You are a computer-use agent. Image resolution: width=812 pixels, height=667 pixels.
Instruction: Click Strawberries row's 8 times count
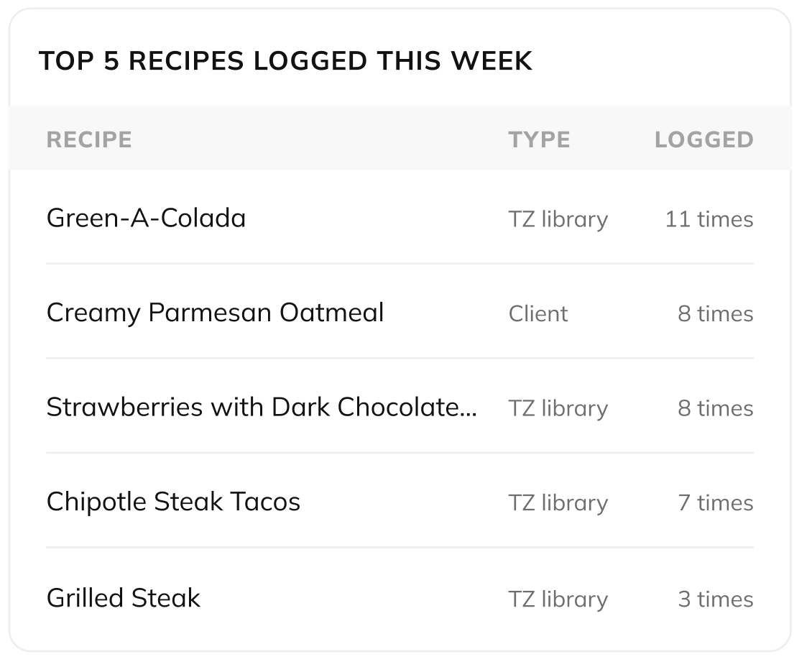pyautogui.click(x=716, y=408)
